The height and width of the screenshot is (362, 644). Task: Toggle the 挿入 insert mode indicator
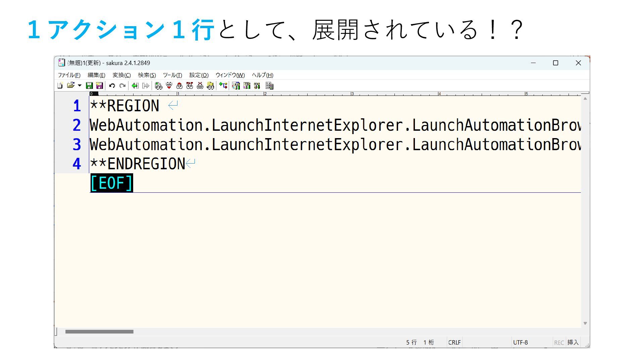click(x=573, y=343)
